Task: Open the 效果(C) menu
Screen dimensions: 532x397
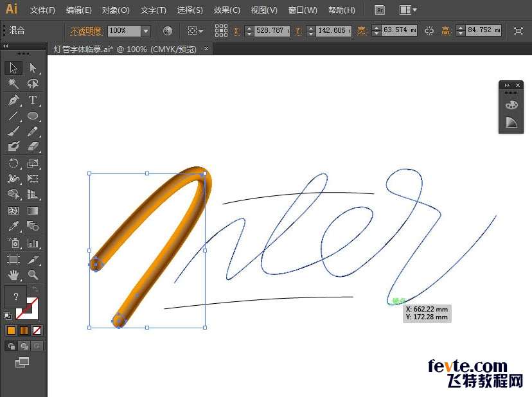Action: (227, 10)
